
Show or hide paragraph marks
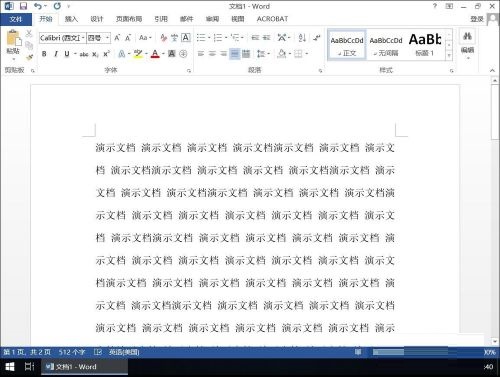click(x=316, y=38)
